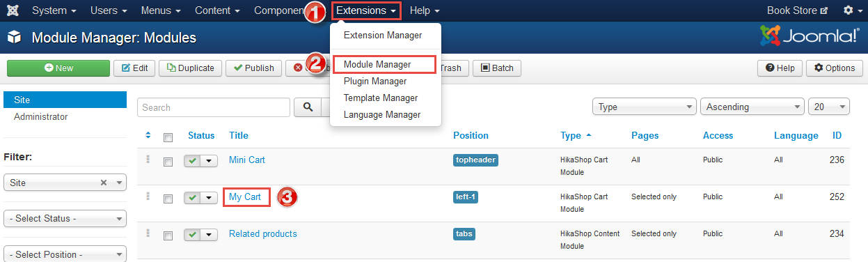868x262 pixels.
Task: Open the Book Store site link
Action: [797, 10]
